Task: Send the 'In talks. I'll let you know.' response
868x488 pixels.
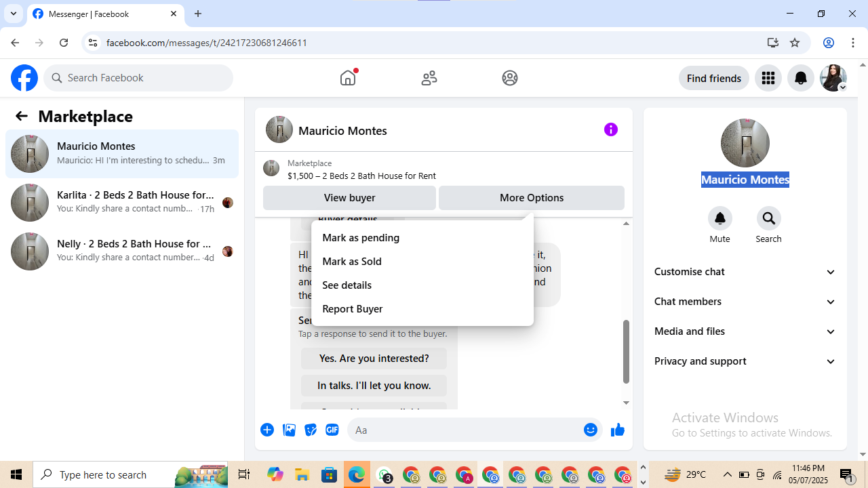Action: click(374, 386)
